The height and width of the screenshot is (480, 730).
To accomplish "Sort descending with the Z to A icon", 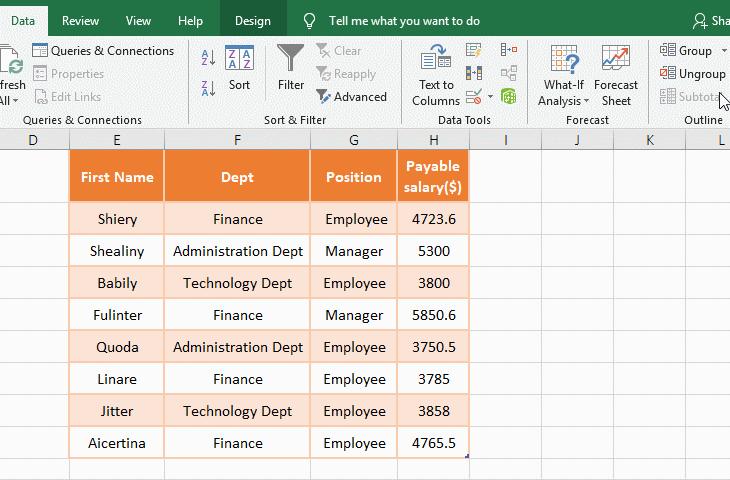I will [x=208, y=86].
